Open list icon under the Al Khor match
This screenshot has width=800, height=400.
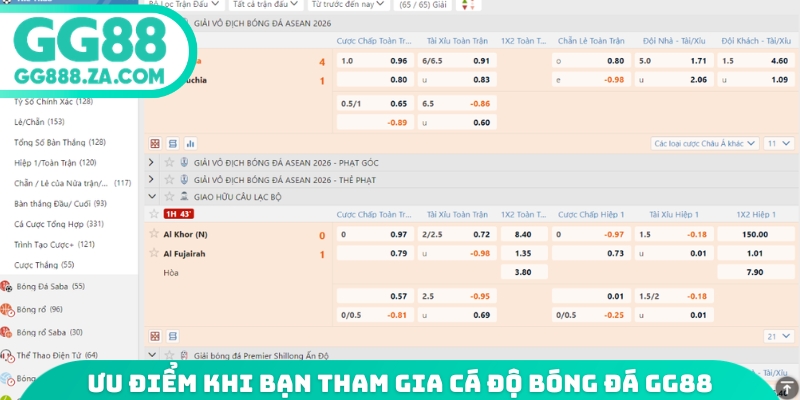point(173,336)
